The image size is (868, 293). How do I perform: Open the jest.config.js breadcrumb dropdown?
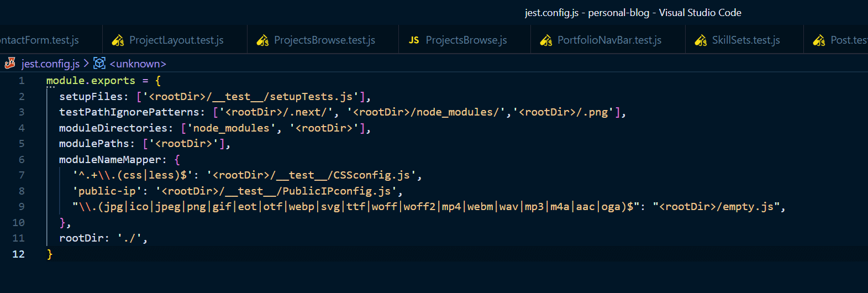(50, 64)
